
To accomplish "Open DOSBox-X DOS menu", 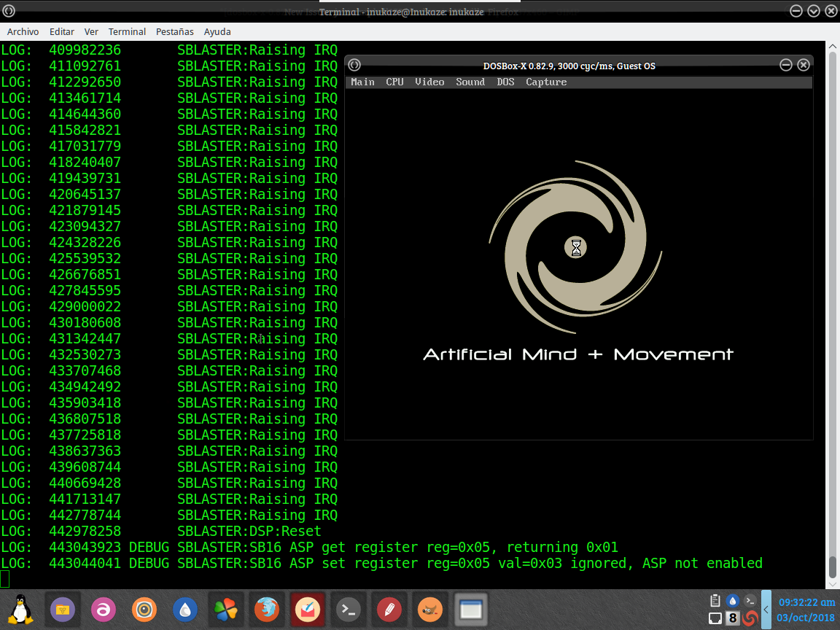I will tap(505, 82).
